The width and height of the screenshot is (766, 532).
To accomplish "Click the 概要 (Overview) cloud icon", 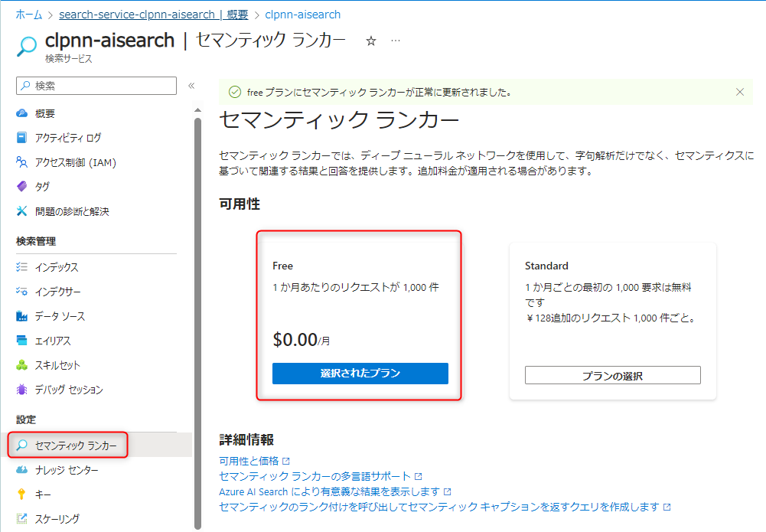I will 22,113.
